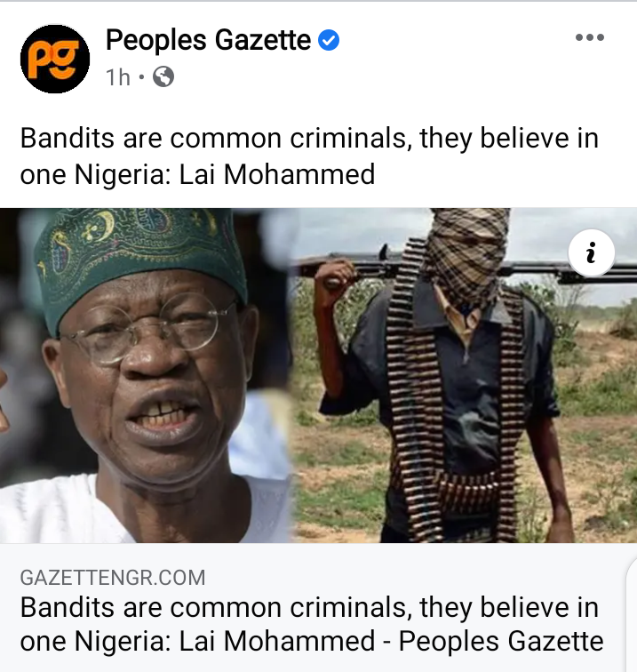Tap the info "i" icon on the image
The image size is (637, 672).
tap(591, 252)
